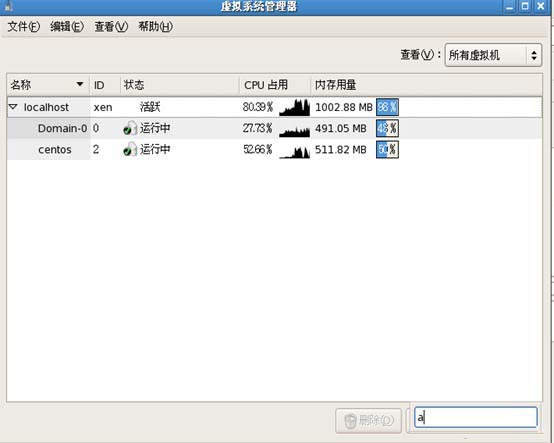Click the search text field containing 'a'
Viewport: 554px width, 443px height.
point(476,418)
